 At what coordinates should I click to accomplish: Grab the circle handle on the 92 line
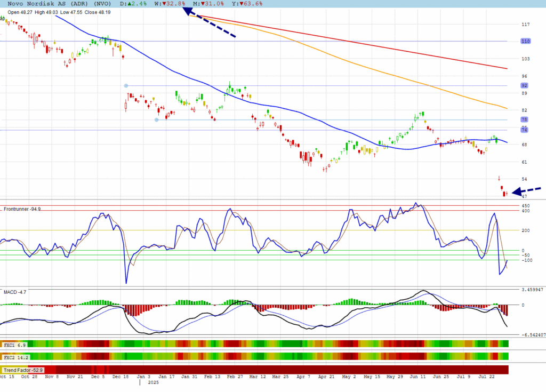click(x=126, y=86)
